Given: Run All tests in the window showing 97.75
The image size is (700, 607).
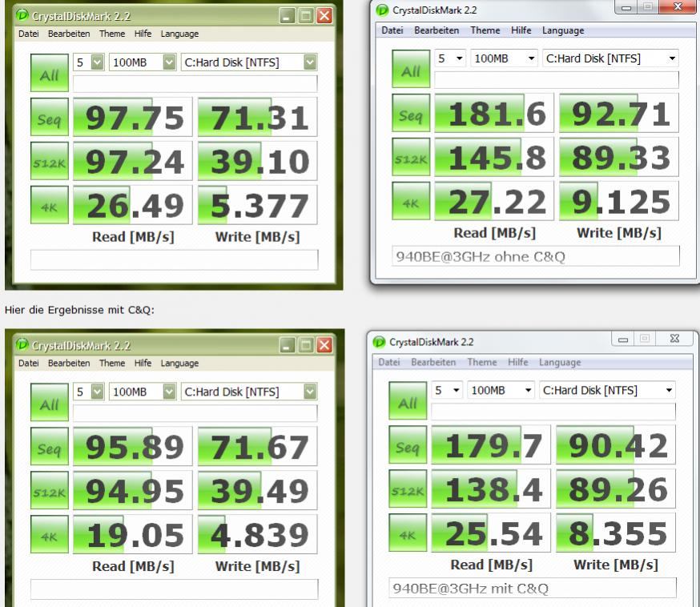Looking at the screenshot, I should 50,73.
